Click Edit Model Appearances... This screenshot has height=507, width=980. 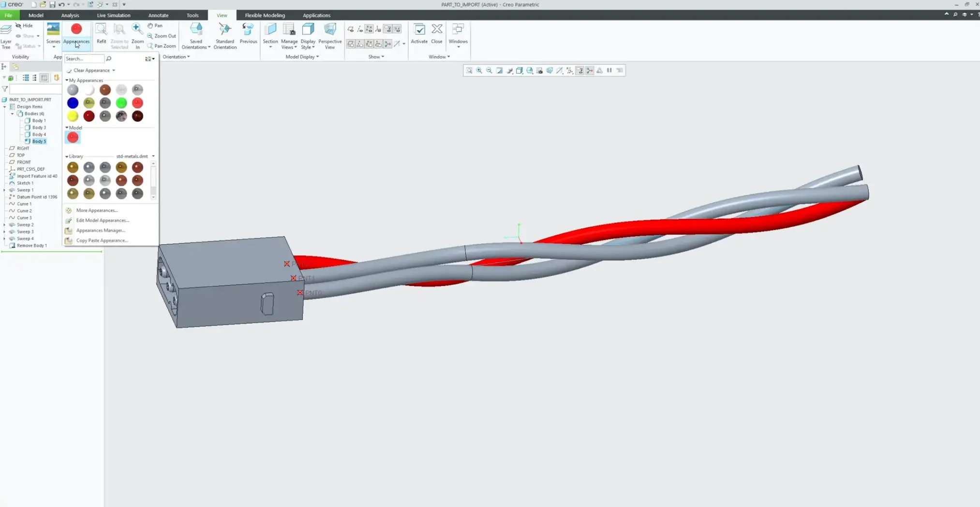coord(103,221)
